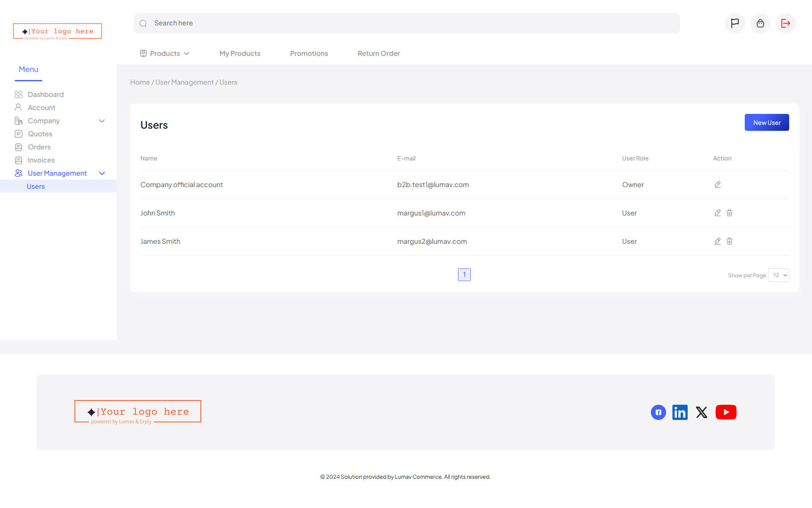Click the flag icon in header
The image size is (812, 508).
pos(735,23)
